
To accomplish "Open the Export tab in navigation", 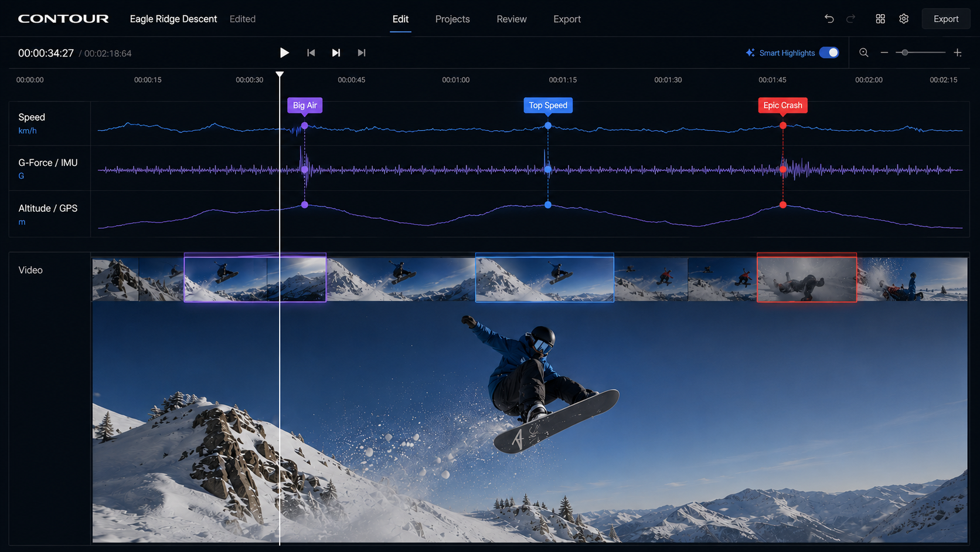I will click(567, 19).
